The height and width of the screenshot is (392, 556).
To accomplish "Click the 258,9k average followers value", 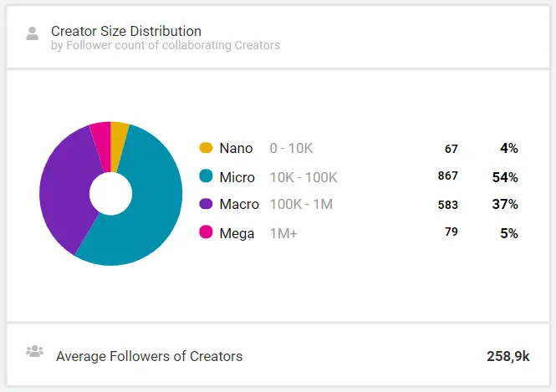I will point(508,356).
